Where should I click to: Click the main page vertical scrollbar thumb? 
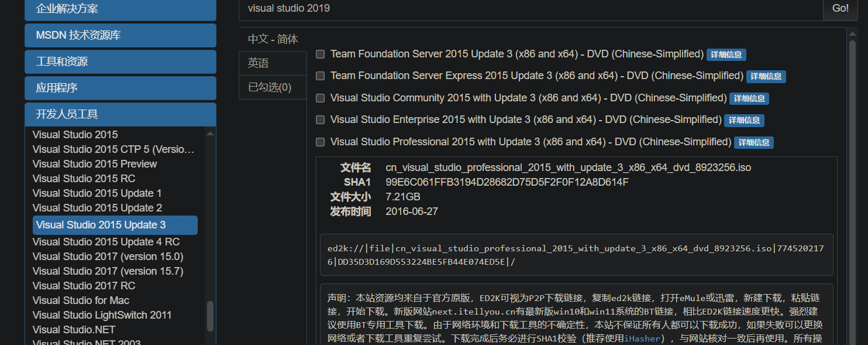tap(853, 192)
